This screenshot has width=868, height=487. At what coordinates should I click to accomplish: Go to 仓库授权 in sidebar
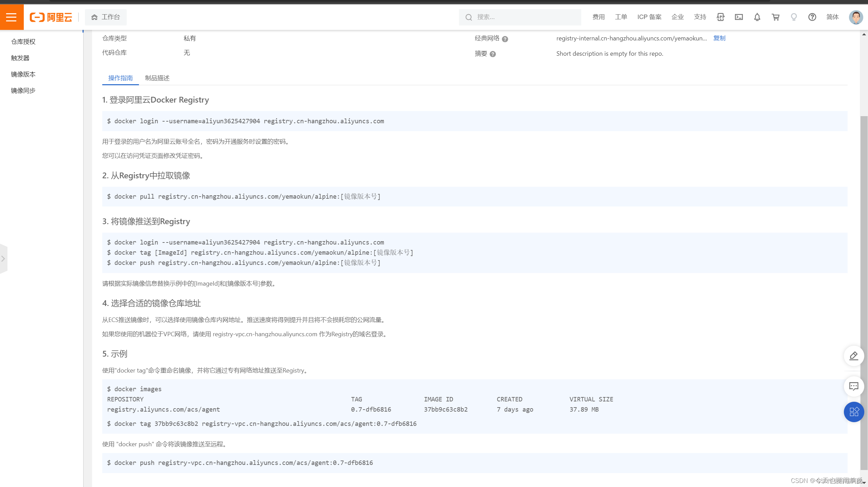click(23, 41)
